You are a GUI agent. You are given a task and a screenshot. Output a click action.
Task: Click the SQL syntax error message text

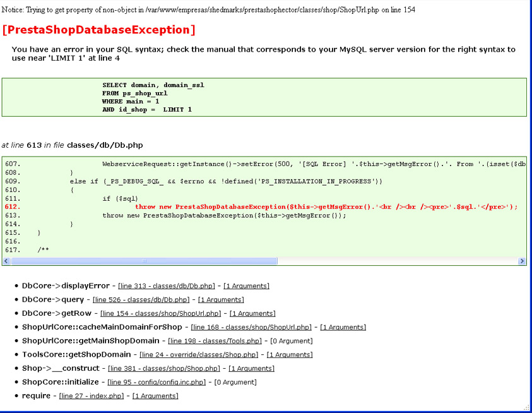(x=264, y=54)
